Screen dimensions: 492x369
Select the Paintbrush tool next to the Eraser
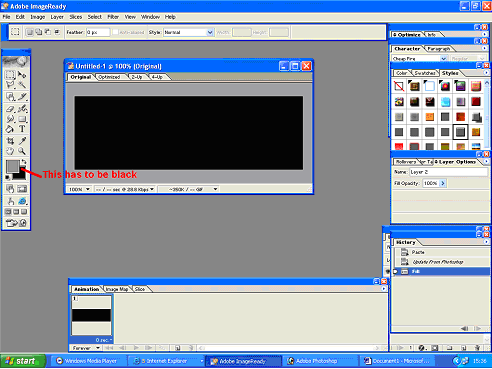pos(22,109)
